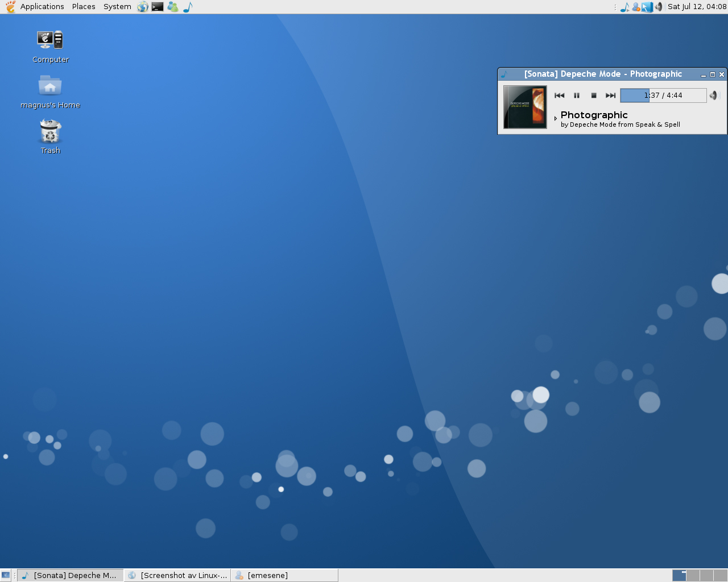Click emesene user tray icon
Viewport: 728px width, 582px height.
636,7
